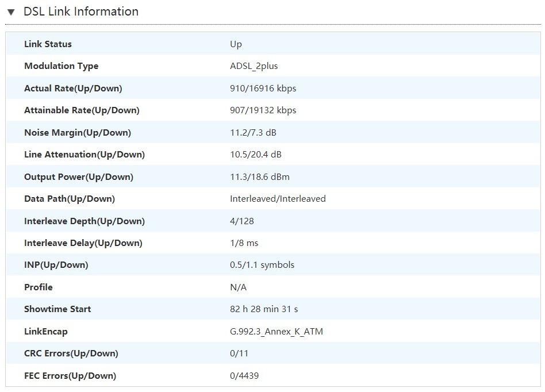Select the CRC Errors value 0/11
Viewport: 545px width, 392px height.
[239, 353]
